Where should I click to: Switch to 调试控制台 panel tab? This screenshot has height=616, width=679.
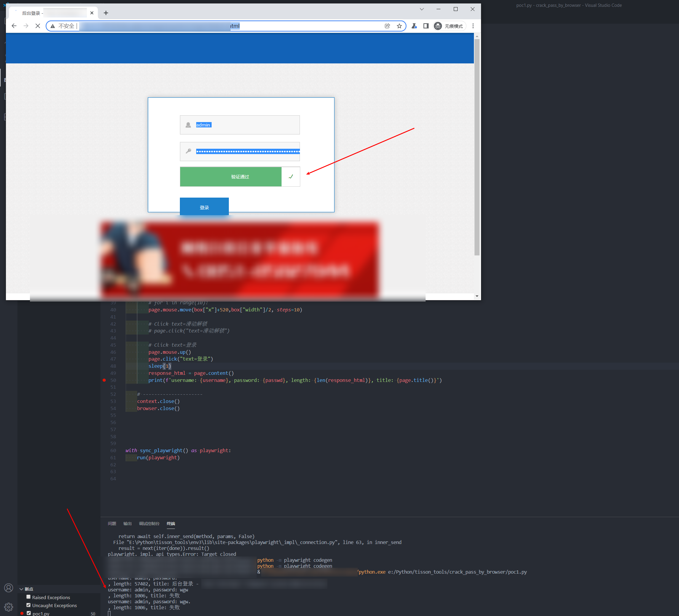[x=149, y=523]
